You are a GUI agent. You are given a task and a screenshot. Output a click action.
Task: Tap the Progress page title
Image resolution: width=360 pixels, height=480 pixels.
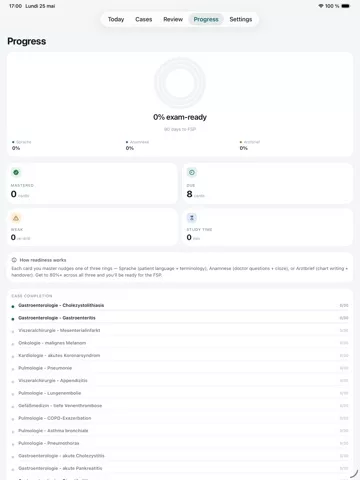pos(27,41)
